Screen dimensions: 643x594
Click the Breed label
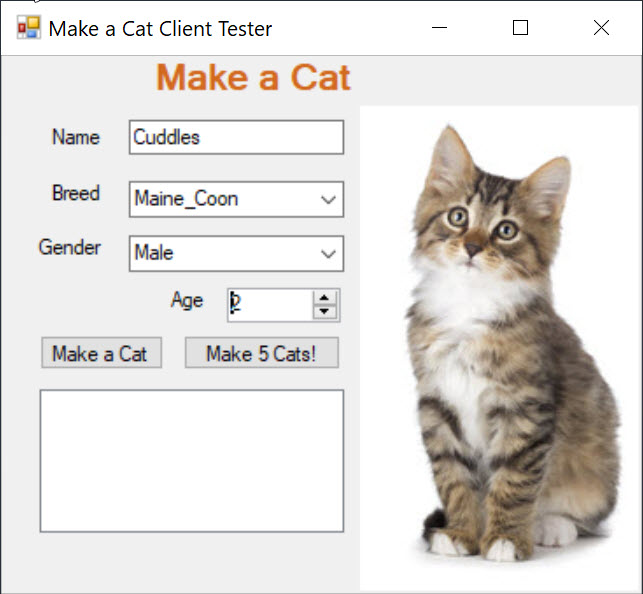[x=76, y=193]
